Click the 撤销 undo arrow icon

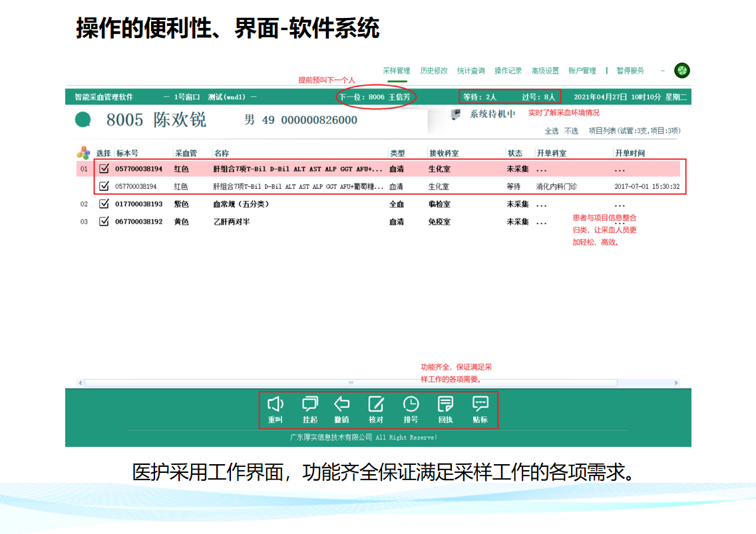341,404
